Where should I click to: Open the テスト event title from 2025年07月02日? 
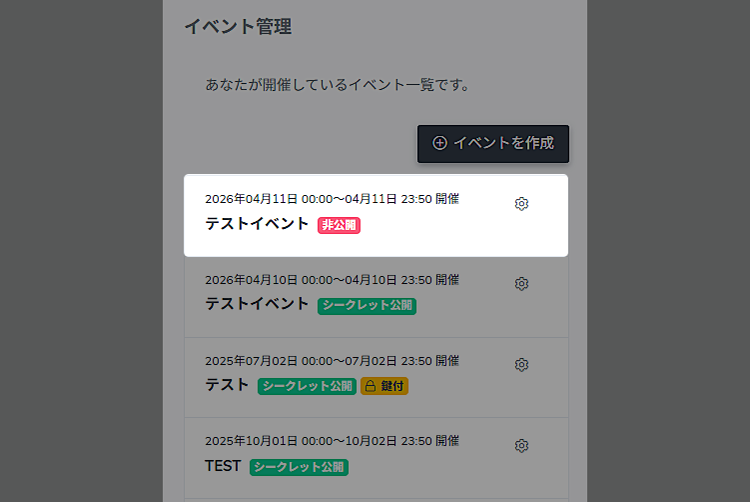point(227,385)
